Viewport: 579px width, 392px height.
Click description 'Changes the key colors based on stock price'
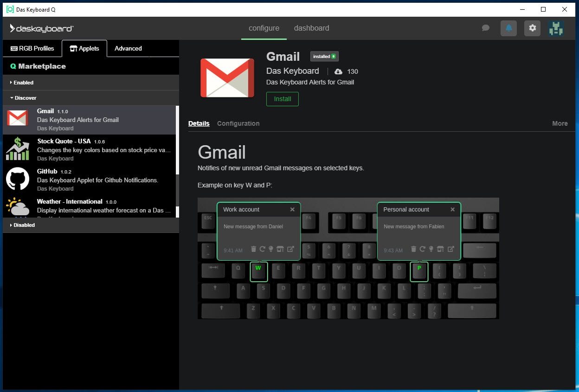tap(104, 150)
